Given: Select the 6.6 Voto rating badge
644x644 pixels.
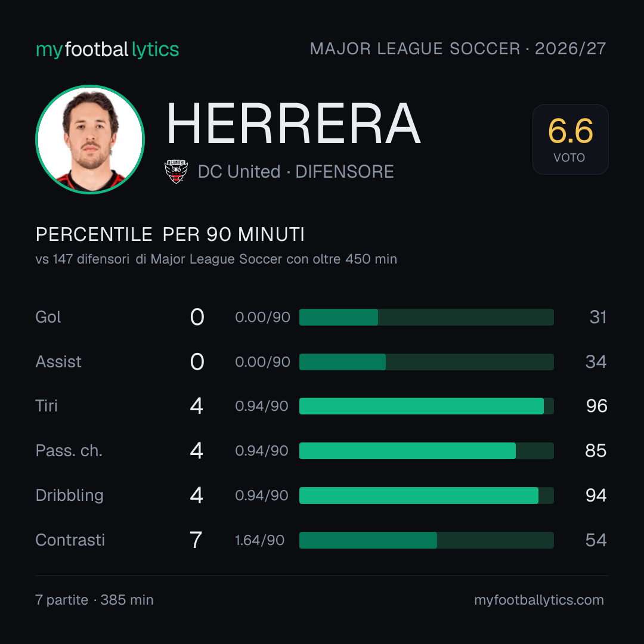Looking at the screenshot, I should pos(570,139).
